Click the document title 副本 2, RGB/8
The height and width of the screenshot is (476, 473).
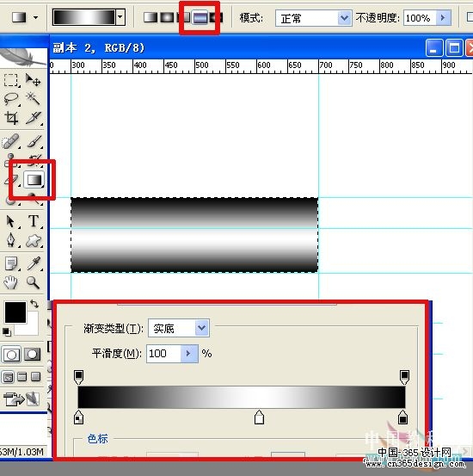point(99,48)
